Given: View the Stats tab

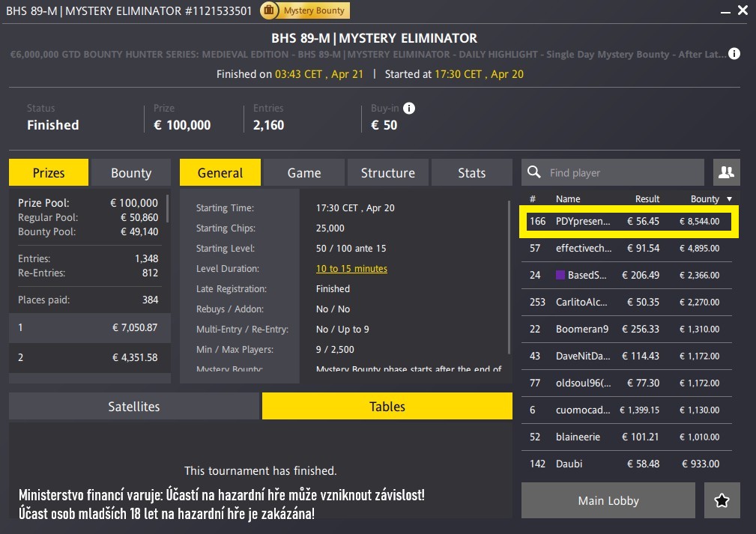Looking at the screenshot, I should pos(471,173).
